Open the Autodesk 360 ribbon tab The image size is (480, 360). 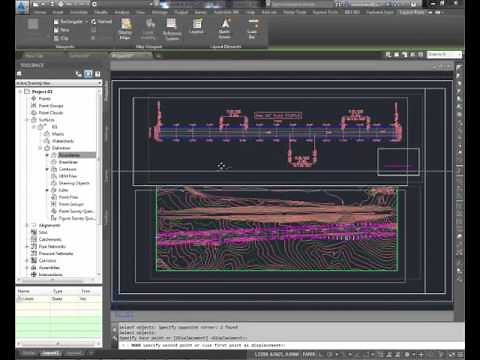[226, 12]
